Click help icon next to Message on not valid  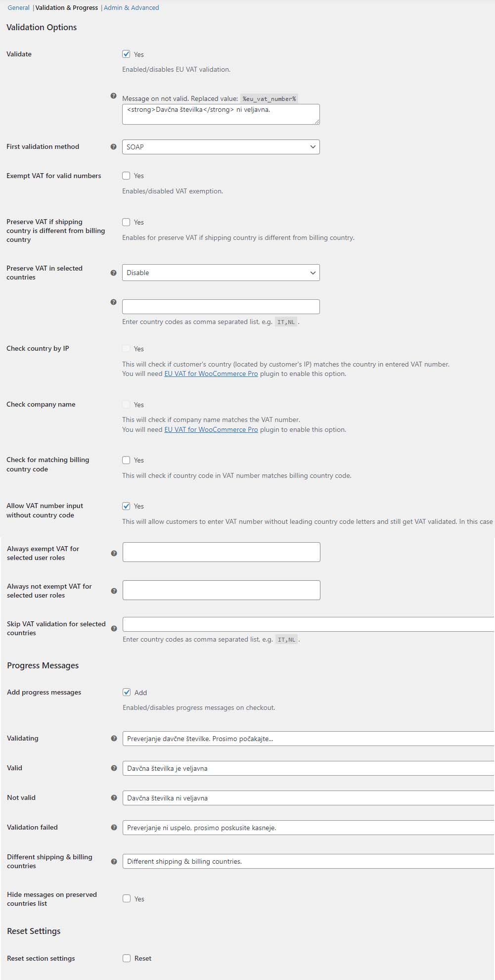point(113,95)
